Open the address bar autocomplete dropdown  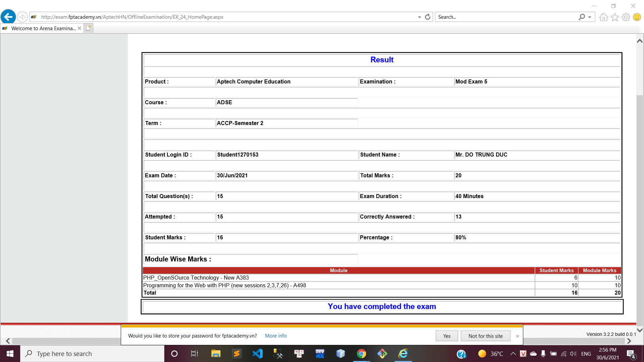419,17
